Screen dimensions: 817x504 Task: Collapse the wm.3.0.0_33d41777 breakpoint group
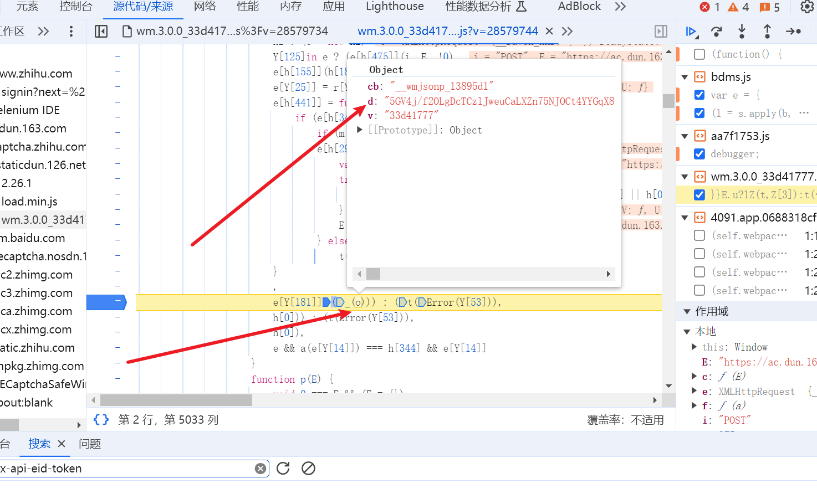pyautogui.click(x=685, y=177)
